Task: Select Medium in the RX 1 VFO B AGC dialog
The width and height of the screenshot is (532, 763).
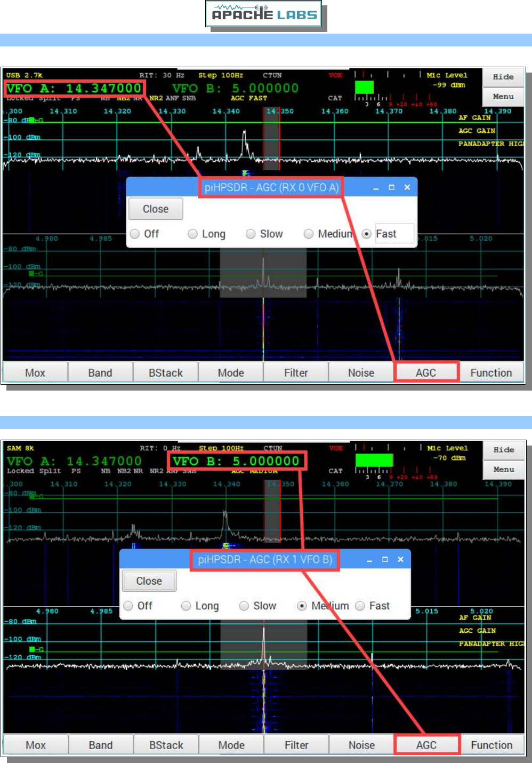Action: tap(323, 606)
